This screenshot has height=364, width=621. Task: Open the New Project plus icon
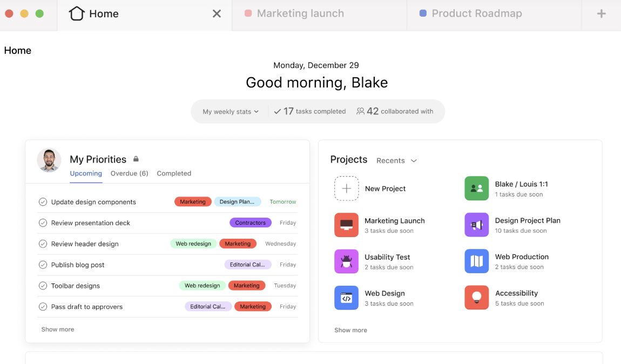coord(346,188)
